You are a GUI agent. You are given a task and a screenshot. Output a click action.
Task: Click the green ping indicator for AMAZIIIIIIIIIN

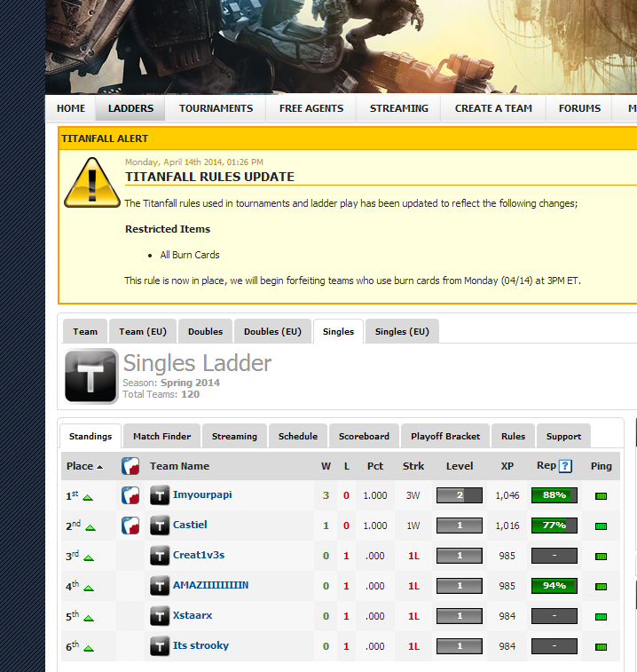click(x=601, y=586)
